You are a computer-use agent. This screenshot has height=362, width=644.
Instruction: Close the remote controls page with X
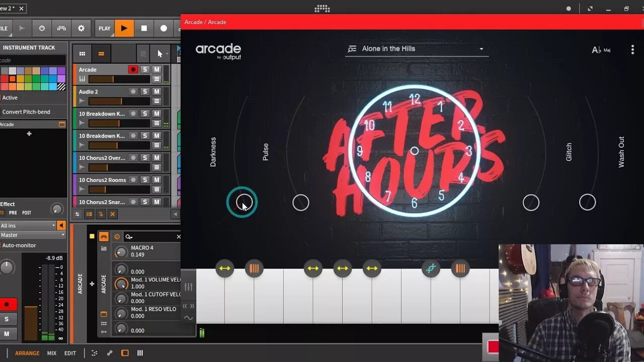[178, 236]
